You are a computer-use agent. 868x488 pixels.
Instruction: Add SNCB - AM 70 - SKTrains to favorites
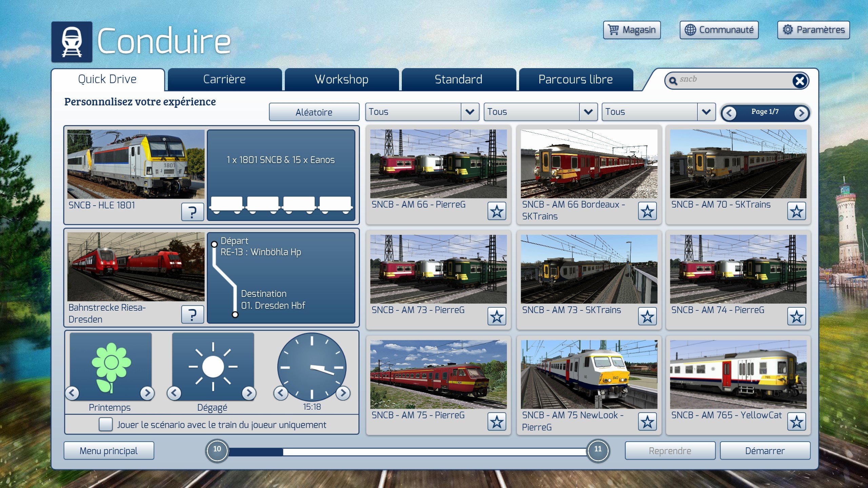coord(796,211)
